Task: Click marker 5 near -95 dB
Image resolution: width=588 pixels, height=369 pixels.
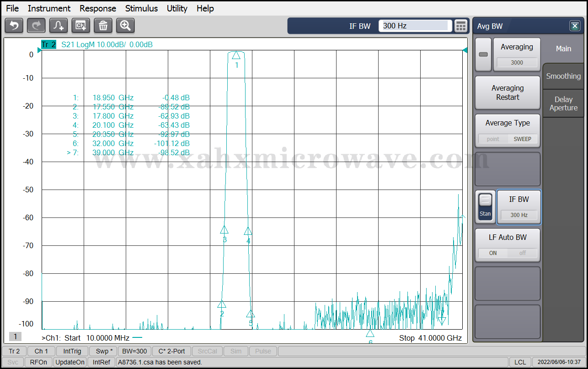Action: [x=251, y=314]
